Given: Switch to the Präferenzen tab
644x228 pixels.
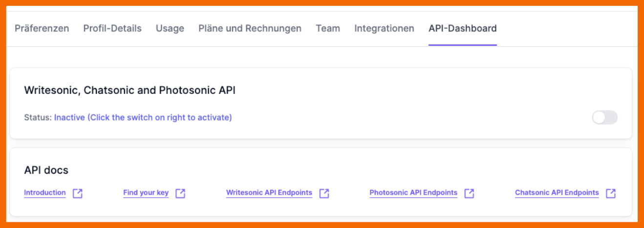Looking at the screenshot, I should click(x=42, y=28).
